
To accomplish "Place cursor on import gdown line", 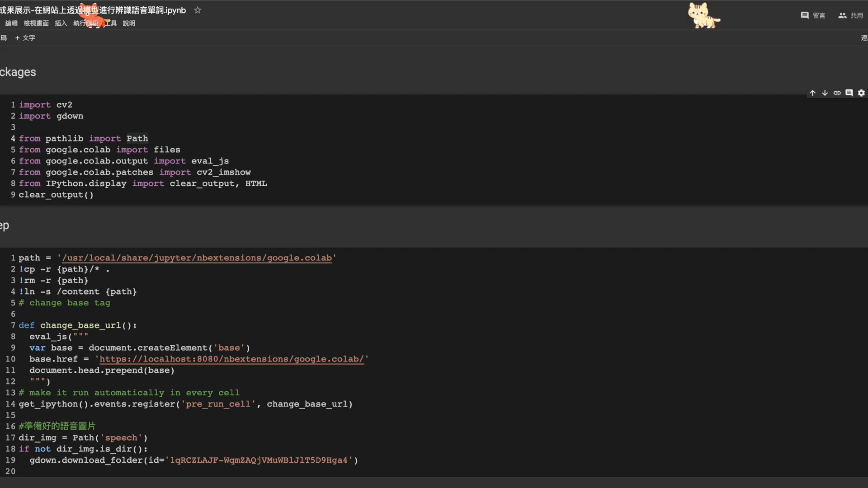I will pyautogui.click(x=51, y=116).
